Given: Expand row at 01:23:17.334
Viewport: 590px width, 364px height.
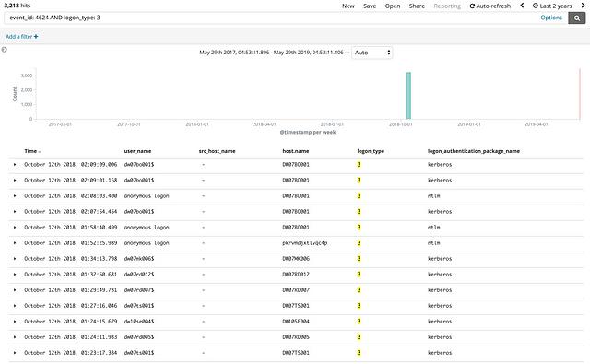Looking at the screenshot, I should tap(15, 353).
